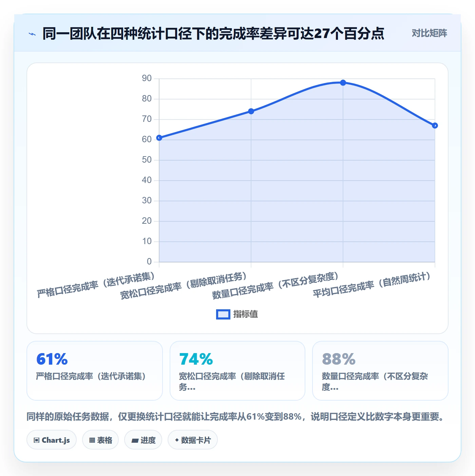Open the 88% 数量口径完成率 stat card
Viewport: 475px width, 476px height.
[380, 371]
